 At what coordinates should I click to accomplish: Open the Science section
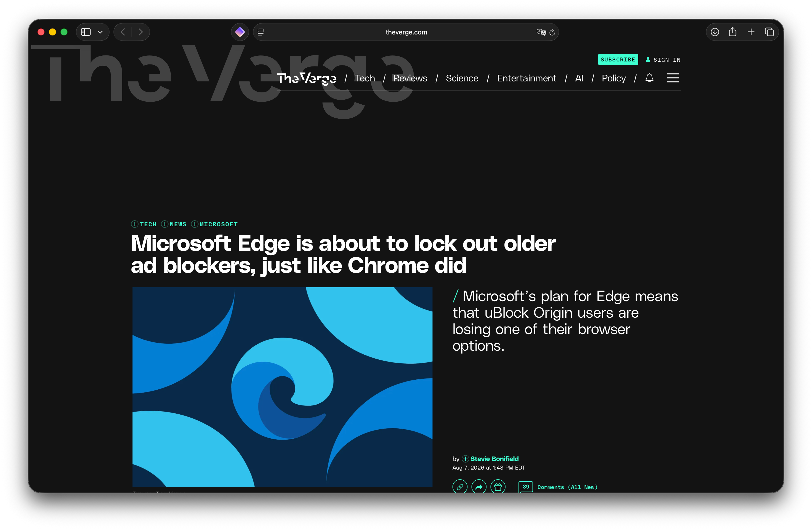point(462,78)
